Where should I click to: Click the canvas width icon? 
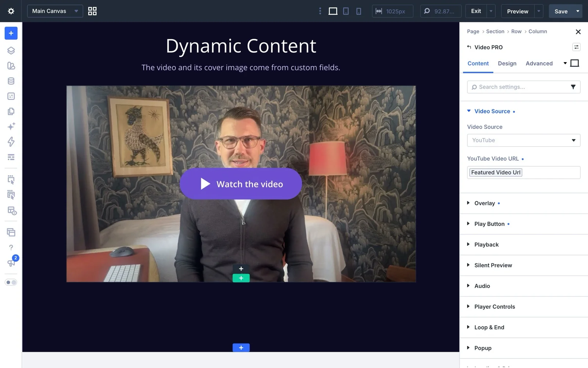pos(379,11)
